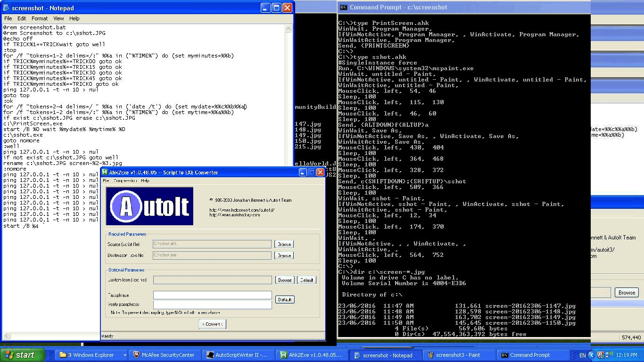
Task: Open the Command Prompt taskbar icon
Action: pyautogui.click(x=533, y=355)
